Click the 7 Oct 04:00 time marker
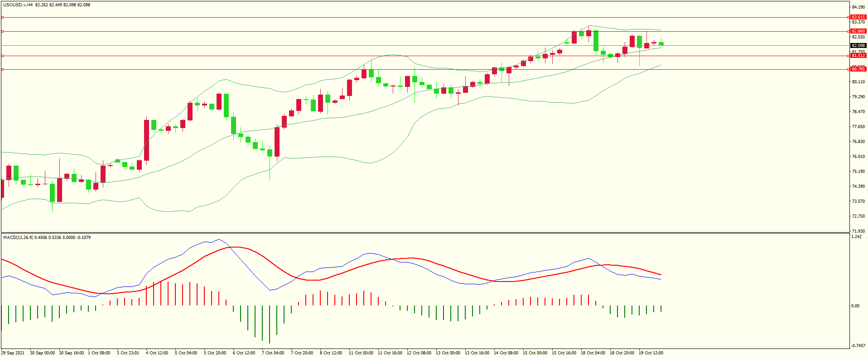868x358 pixels. pos(273,353)
